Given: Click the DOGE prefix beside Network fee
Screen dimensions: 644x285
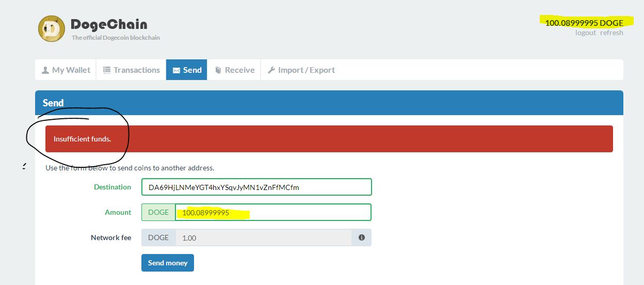Looking at the screenshot, I should click(158, 237).
